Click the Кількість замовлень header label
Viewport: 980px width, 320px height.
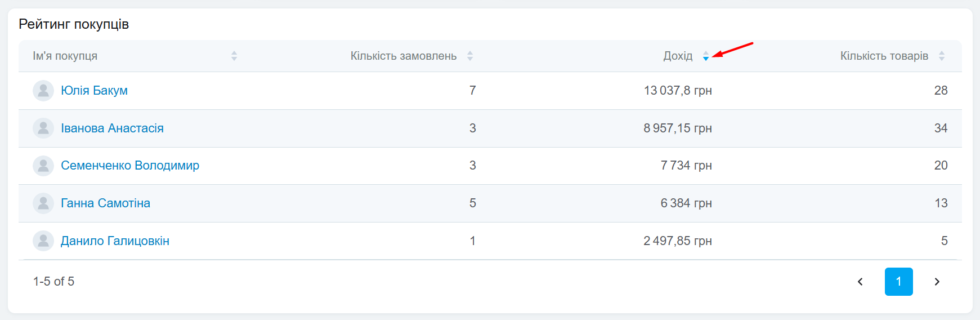pos(403,56)
